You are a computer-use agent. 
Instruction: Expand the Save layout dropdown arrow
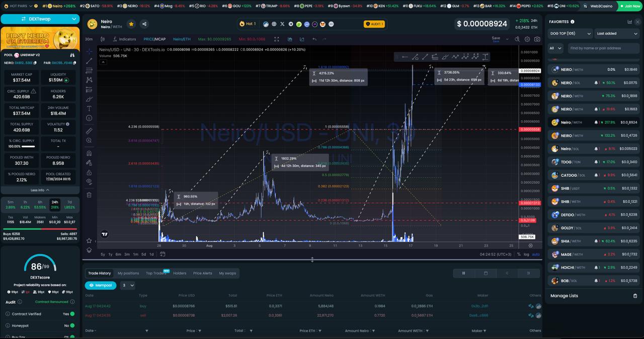(507, 39)
